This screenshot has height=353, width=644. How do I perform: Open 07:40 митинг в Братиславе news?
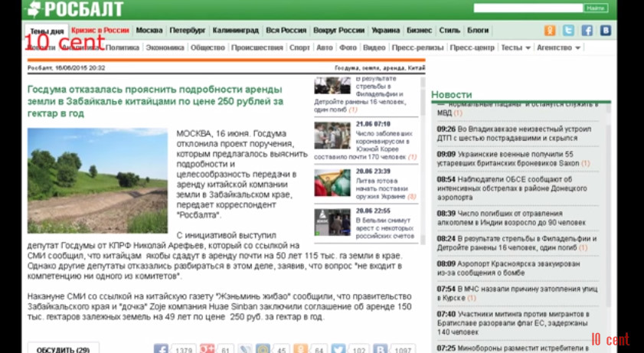click(513, 323)
